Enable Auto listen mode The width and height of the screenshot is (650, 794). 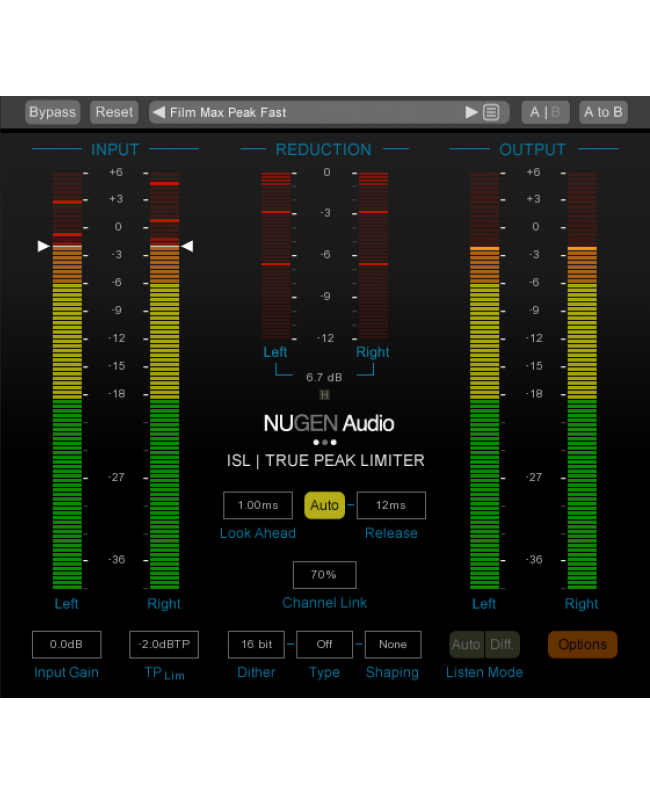point(466,645)
